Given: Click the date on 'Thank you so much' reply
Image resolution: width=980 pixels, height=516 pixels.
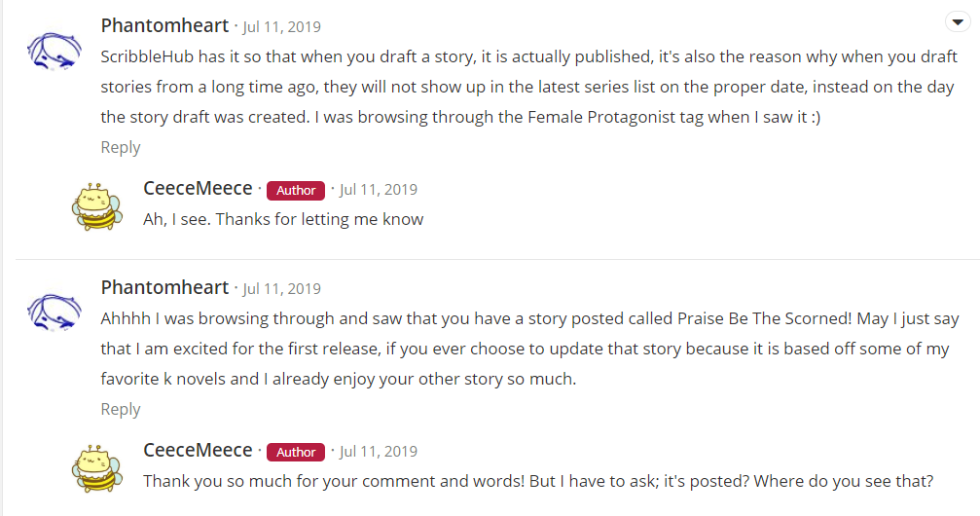Looking at the screenshot, I should (379, 452).
